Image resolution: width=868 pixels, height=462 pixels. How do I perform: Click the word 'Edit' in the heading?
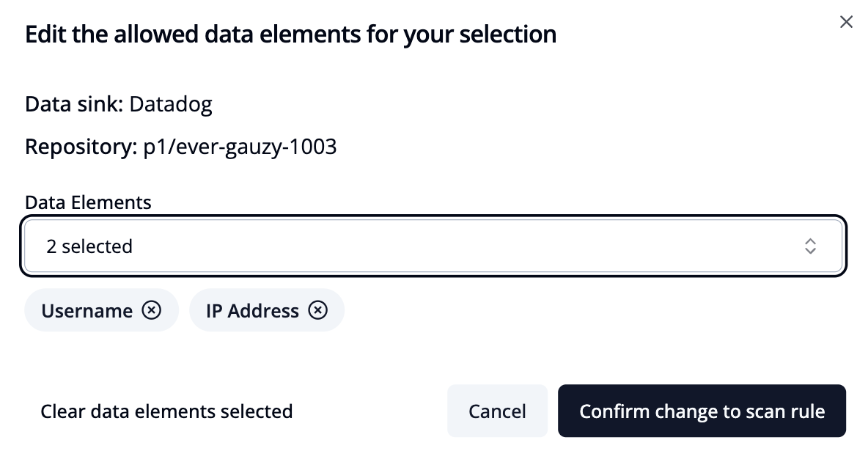click(45, 34)
